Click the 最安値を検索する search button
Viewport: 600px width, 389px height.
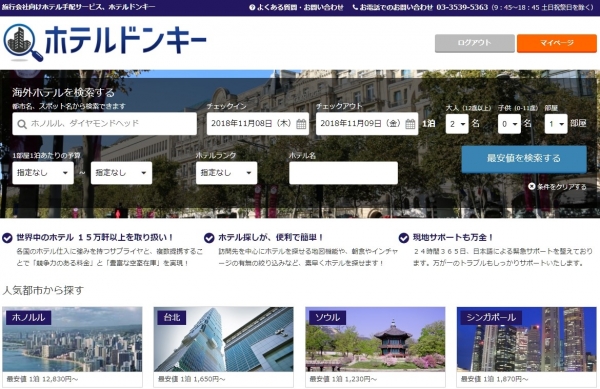[x=524, y=159]
